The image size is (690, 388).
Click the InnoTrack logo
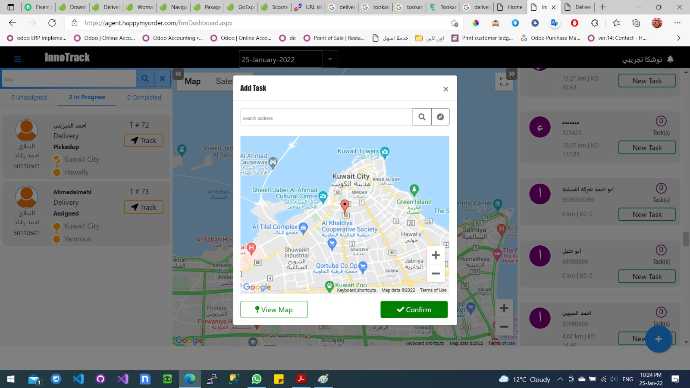pyautogui.click(x=67, y=58)
